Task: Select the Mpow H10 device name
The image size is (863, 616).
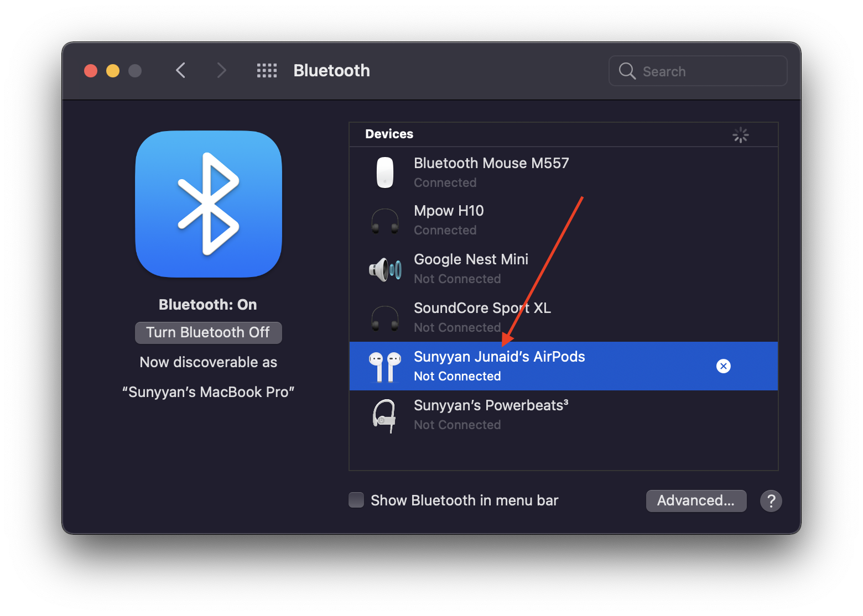Action: [449, 211]
